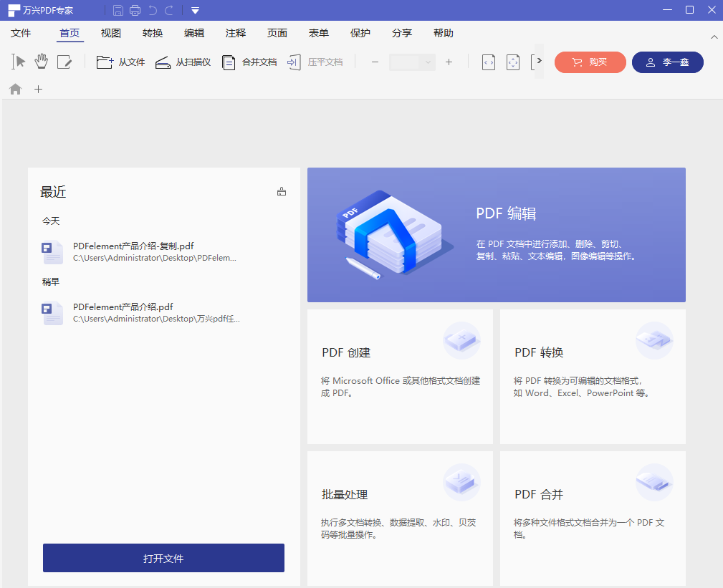723x588 pixels.
Task: Open the 帮助 menu
Action: [x=444, y=33]
